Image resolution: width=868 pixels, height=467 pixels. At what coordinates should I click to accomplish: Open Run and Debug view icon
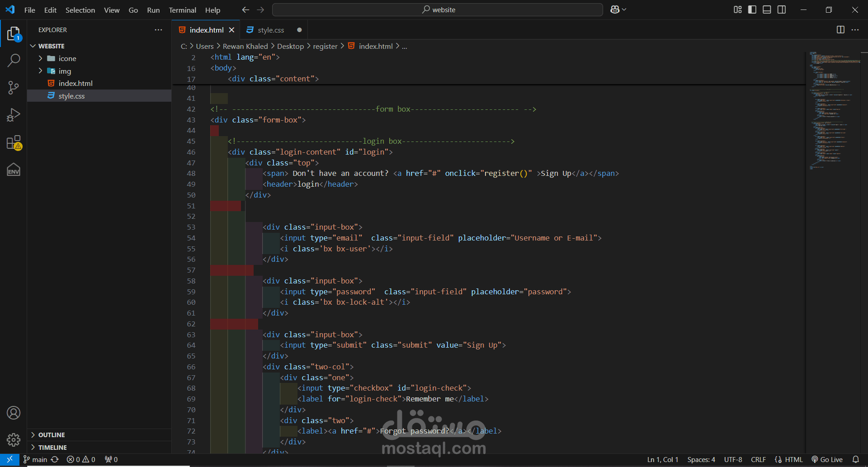coord(14,115)
